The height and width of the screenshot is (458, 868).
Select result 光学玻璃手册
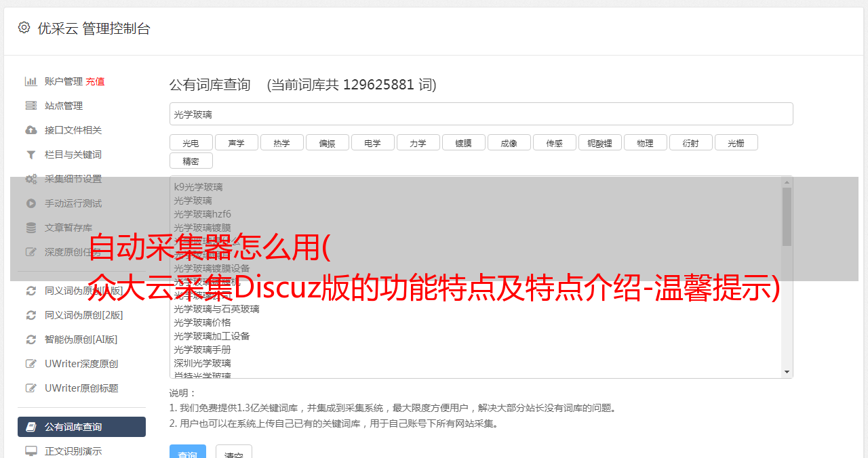coord(202,350)
